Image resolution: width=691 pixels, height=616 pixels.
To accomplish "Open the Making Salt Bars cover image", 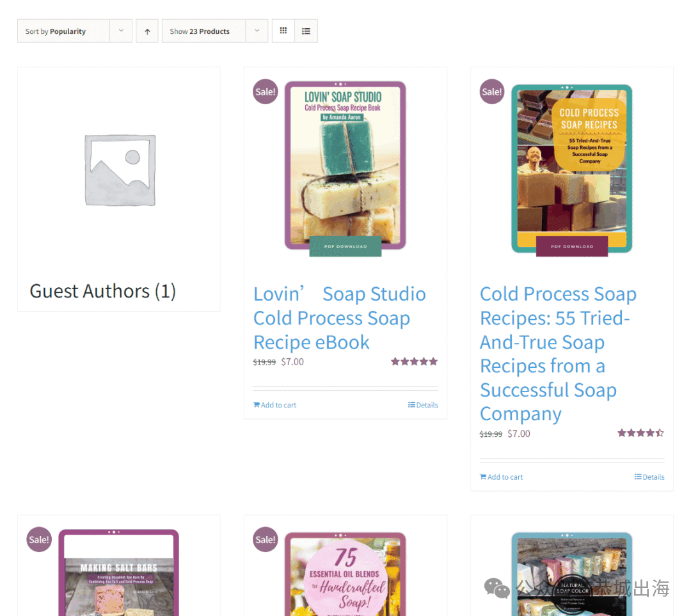I will click(118, 573).
